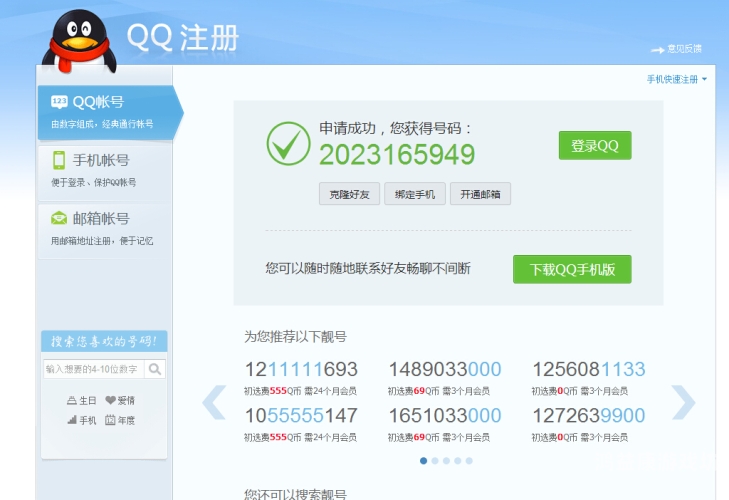
Task: Click the QQ penguin logo
Action: coord(79,41)
